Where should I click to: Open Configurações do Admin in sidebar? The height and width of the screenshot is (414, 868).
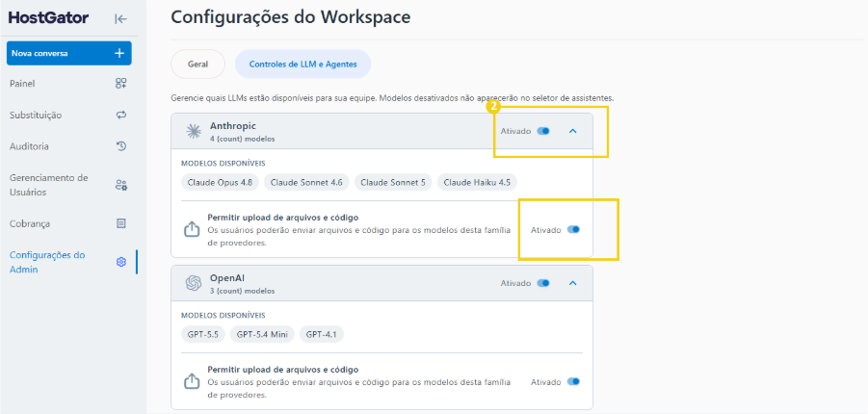(x=69, y=262)
